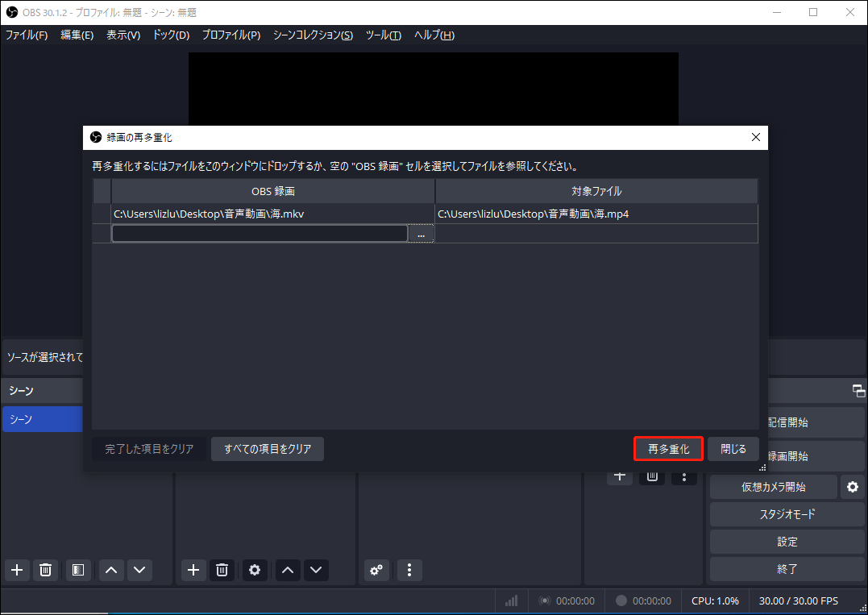Open scene transitions three-dot menu
The height and width of the screenshot is (615, 868).
tap(684, 477)
